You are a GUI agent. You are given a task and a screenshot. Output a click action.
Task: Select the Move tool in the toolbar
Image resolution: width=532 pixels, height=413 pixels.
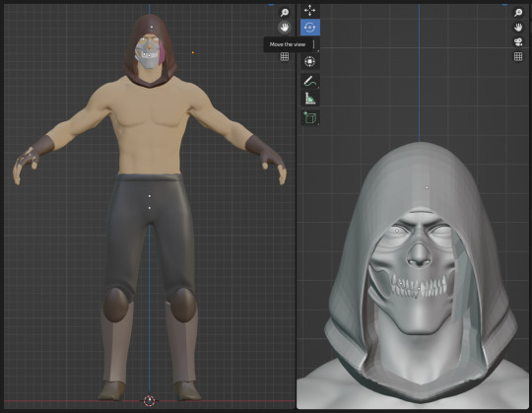click(x=309, y=11)
